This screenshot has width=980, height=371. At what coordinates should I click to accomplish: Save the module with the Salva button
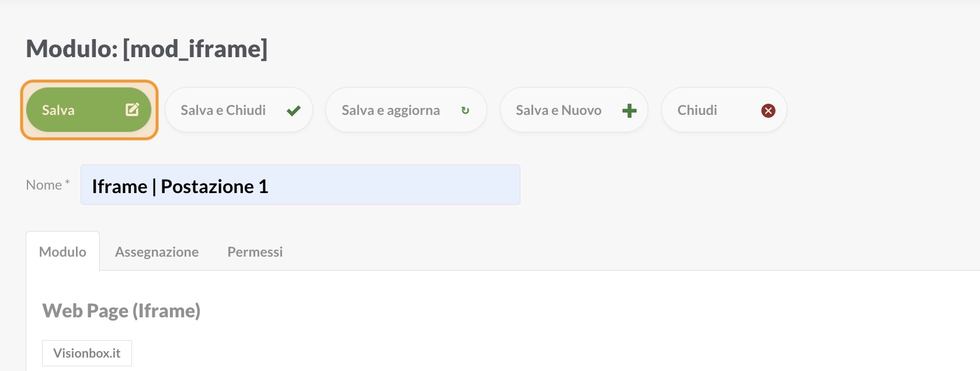(89, 110)
